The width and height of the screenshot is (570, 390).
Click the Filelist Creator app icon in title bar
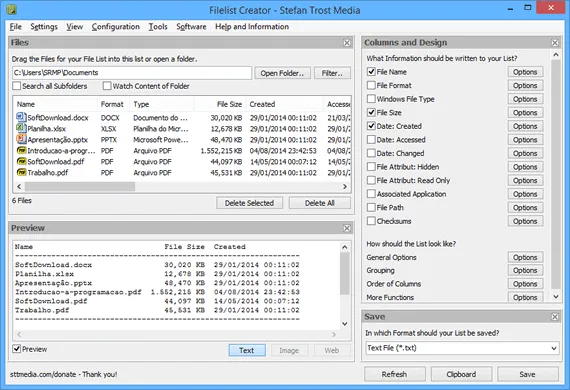[11, 9]
